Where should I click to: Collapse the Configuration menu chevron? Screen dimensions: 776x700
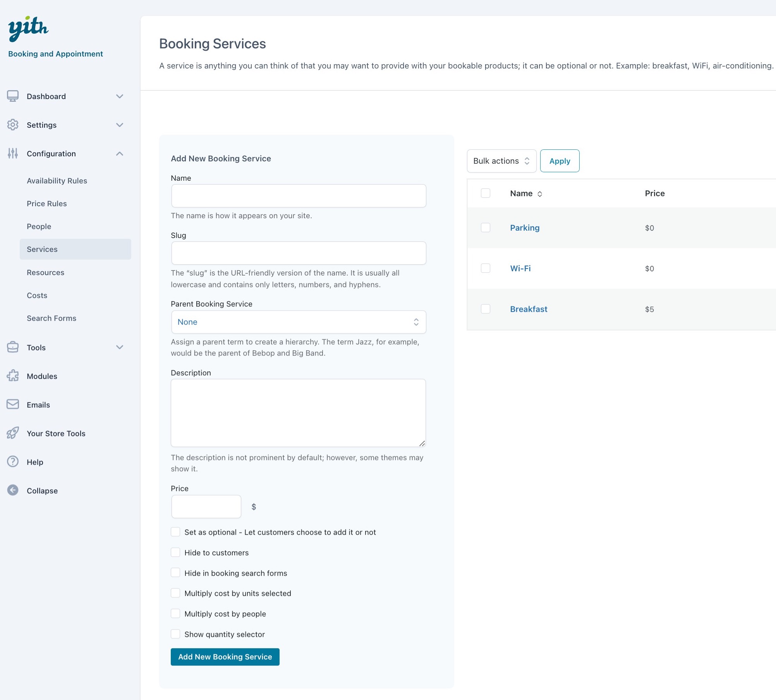(x=120, y=154)
